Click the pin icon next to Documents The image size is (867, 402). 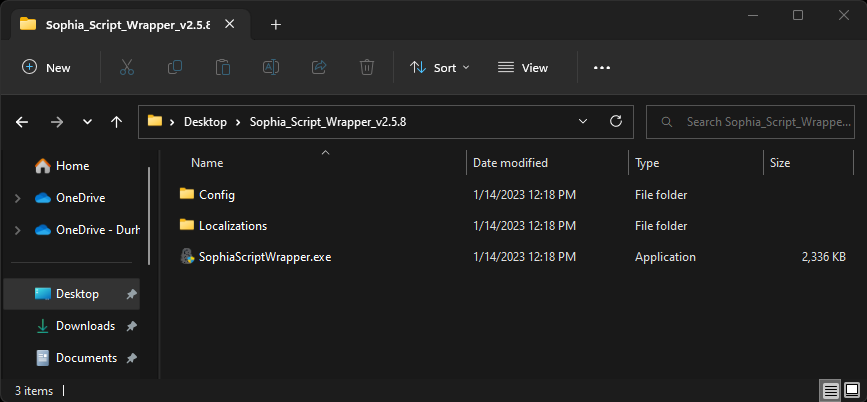pos(132,358)
